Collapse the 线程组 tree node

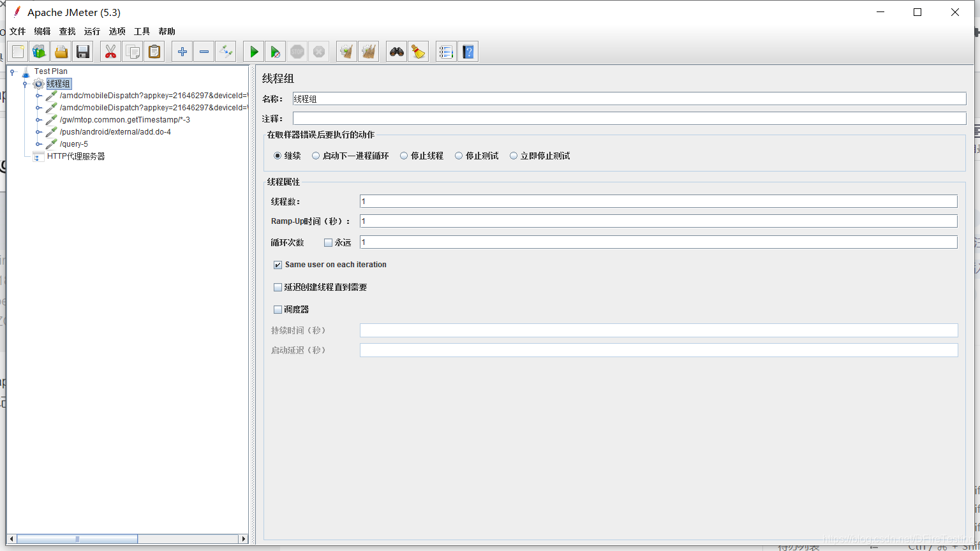click(25, 84)
